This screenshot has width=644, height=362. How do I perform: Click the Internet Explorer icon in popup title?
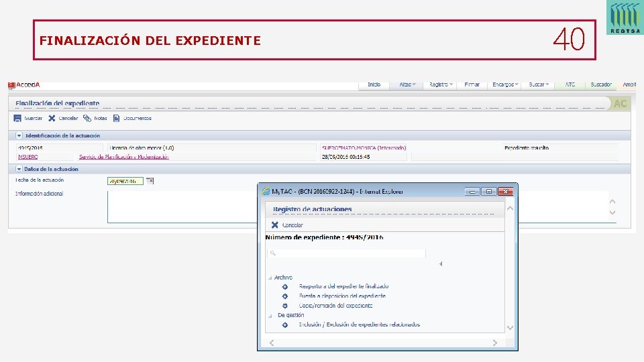(x=266, y=191)
